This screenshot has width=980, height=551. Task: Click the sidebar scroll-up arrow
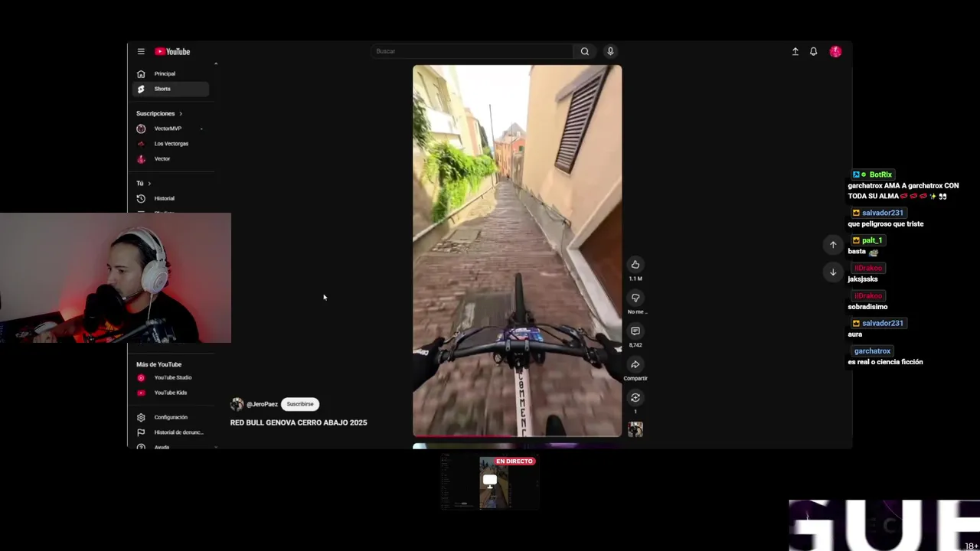pos(216,64)
